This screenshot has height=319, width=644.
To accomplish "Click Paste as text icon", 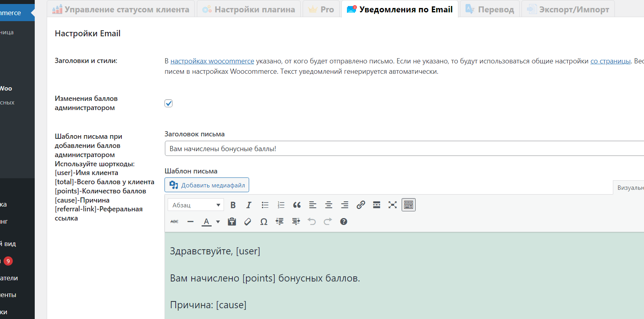I will coord(232,222).
